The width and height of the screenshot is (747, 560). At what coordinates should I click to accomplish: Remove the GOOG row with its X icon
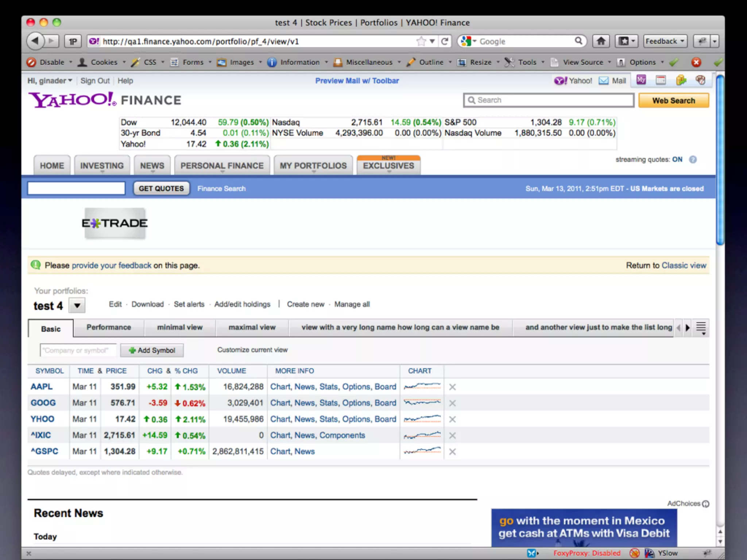click(x=452, y=403)
